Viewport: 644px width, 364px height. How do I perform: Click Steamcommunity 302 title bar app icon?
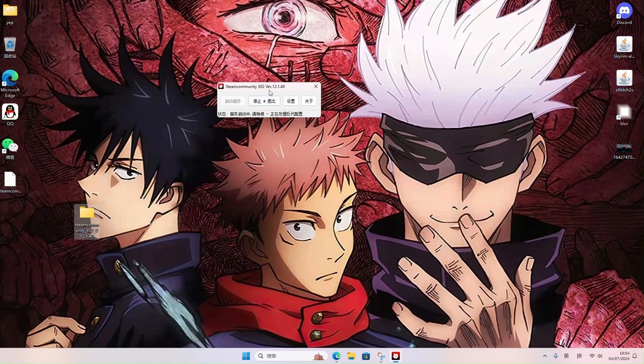(x=221, y=86)
